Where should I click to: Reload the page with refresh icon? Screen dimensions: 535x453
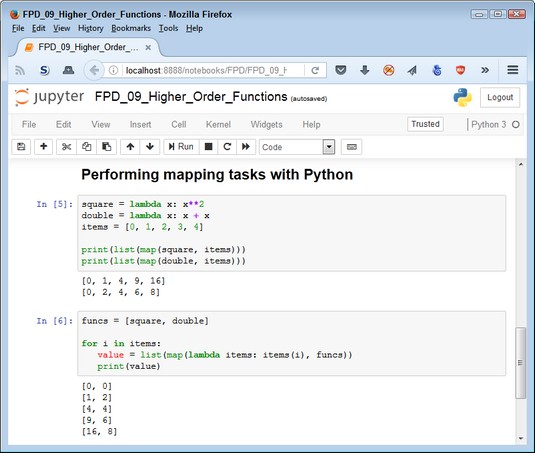tap(315, 70)
